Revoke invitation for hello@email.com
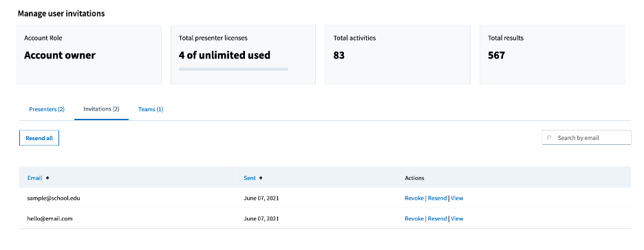 point(414,218)
